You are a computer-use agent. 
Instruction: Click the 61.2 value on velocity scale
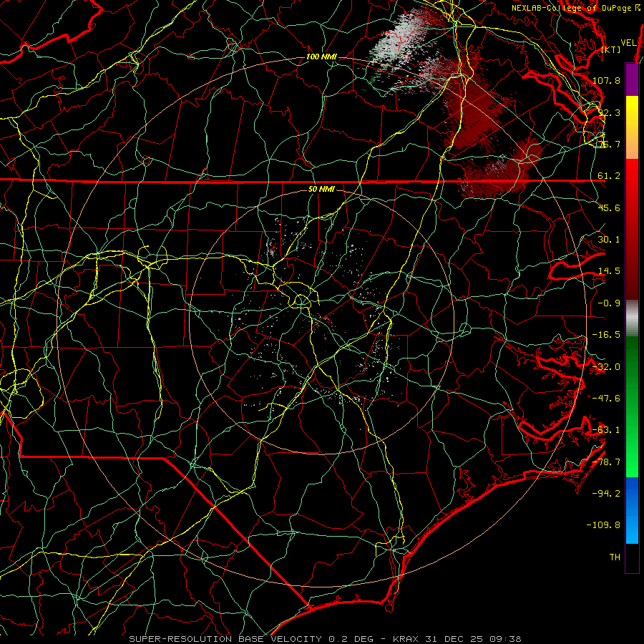[609, 176]
